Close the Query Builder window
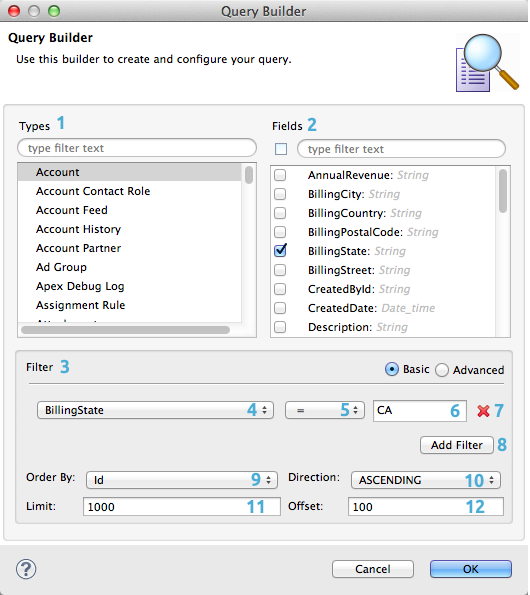 (x=14, y=11)
